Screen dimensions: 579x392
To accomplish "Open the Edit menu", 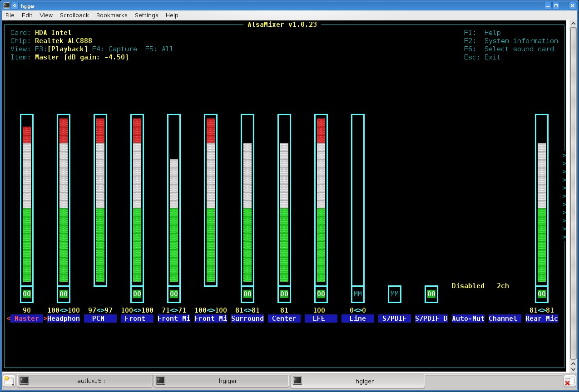I will (x=27, y=15).
